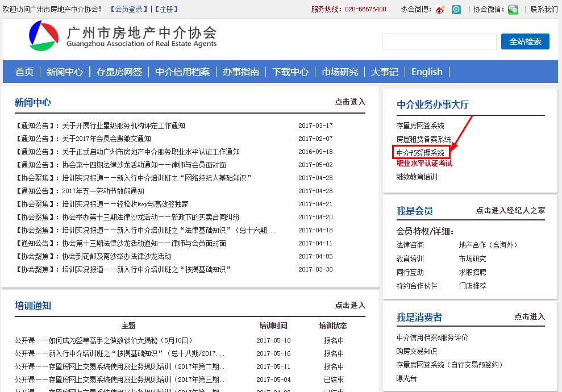This screenshot has height=392, width=562.
Task: Open 特约合作伙伴 link
Action: 417,286
